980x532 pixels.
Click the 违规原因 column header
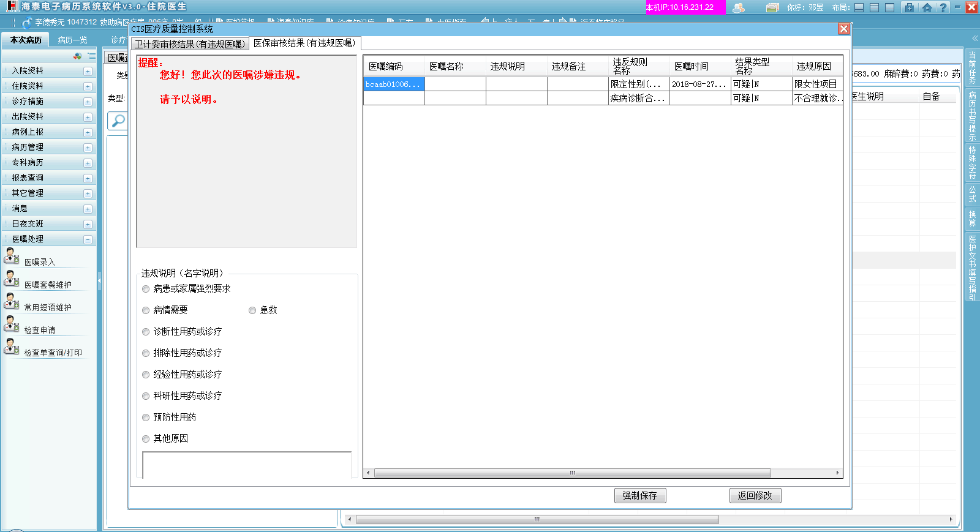[818, 66]
